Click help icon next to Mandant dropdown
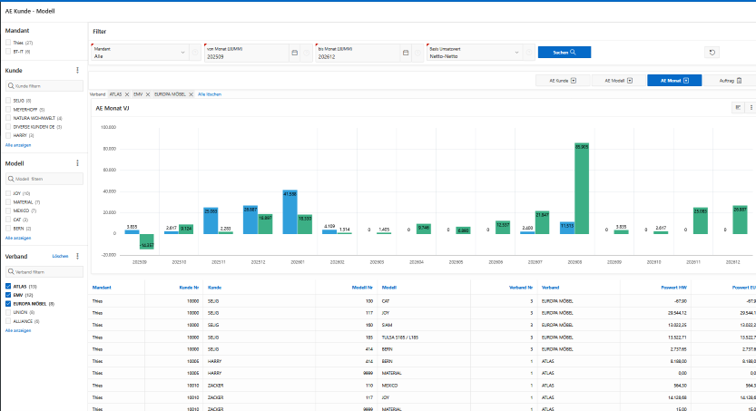Screen dimensions: 756x411 (195, 53)
